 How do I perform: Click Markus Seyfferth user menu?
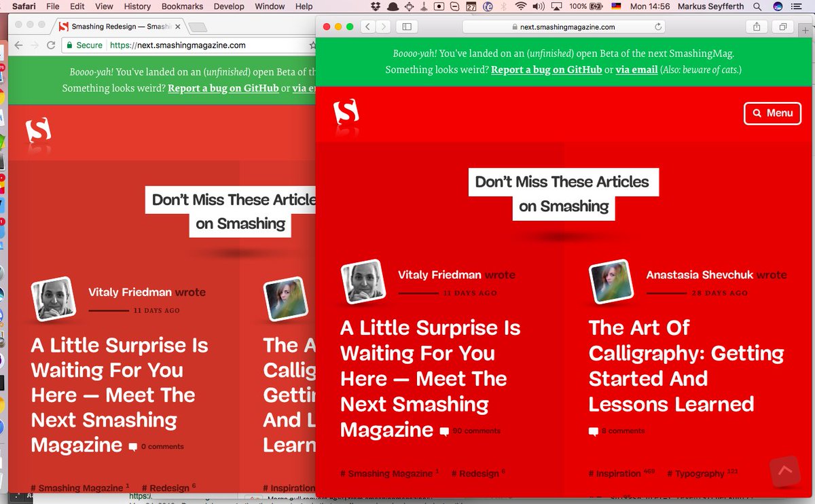coord(710,6)
